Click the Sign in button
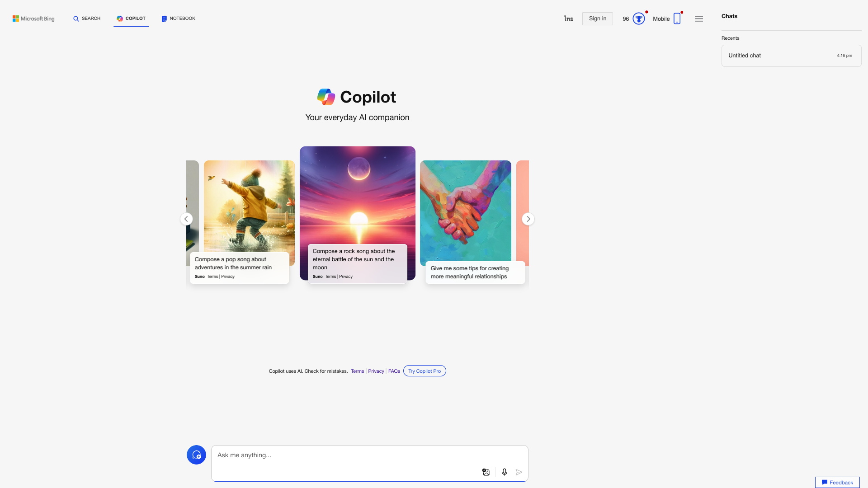The height and width of the screenshot is (488, 868). (x=597, y=19)
